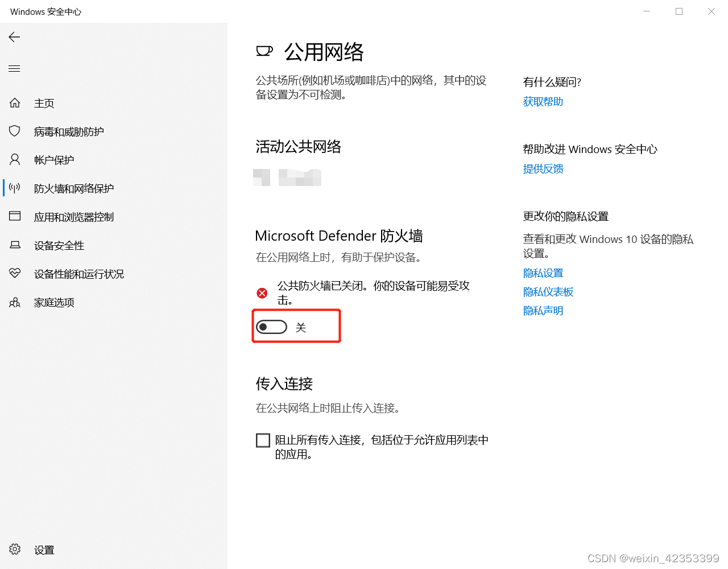Open the 隐私设置 link
728x569 pixels.
543,273
